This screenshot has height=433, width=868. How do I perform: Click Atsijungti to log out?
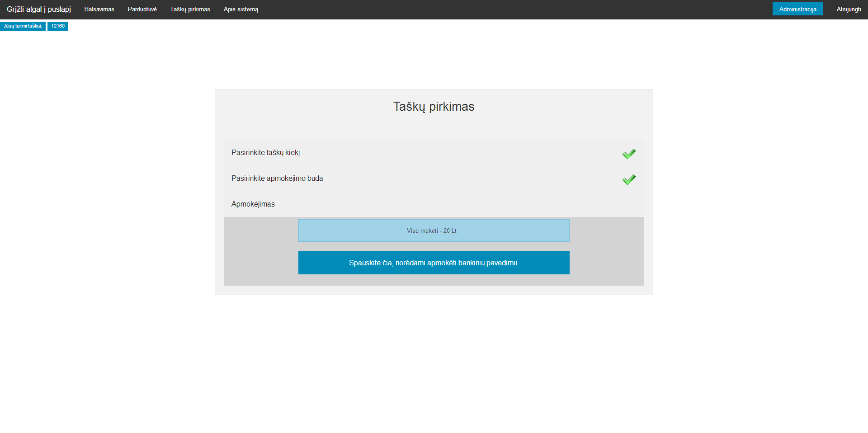tap(849, 9)
